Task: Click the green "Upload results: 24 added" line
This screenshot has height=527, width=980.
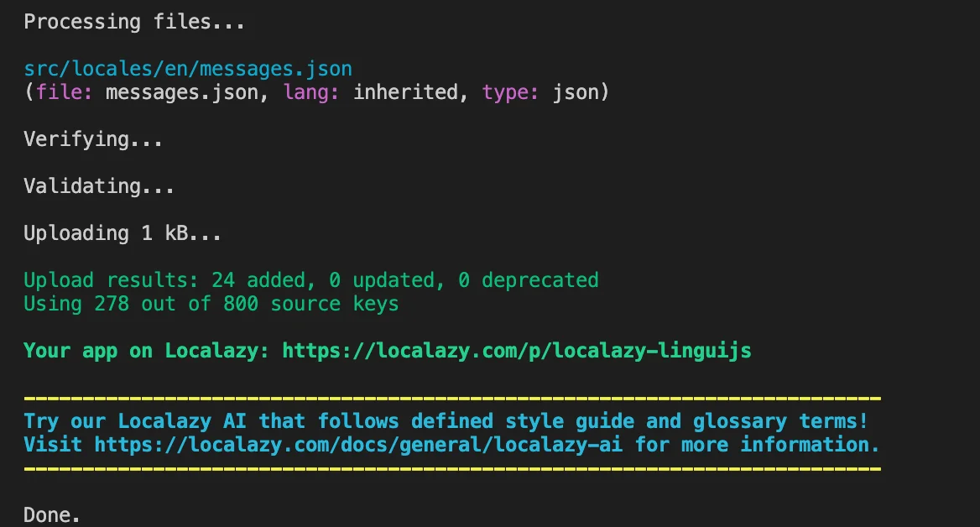Action: pyautogui.click(x=310, y=279)
